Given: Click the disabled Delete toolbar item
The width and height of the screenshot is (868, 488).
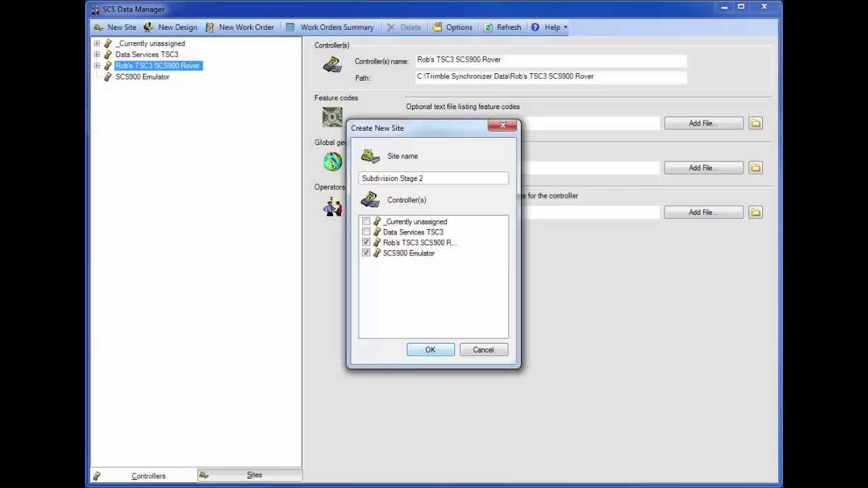Looking at the screenshot, I should (x=403, y=27).
